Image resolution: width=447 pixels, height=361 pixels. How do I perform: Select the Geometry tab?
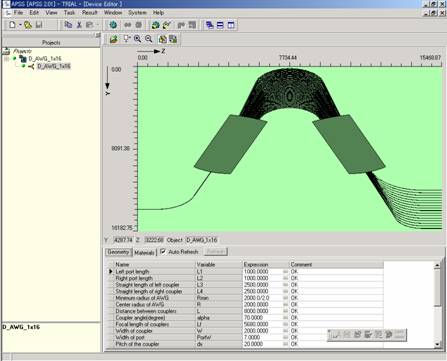pos(118,252)
